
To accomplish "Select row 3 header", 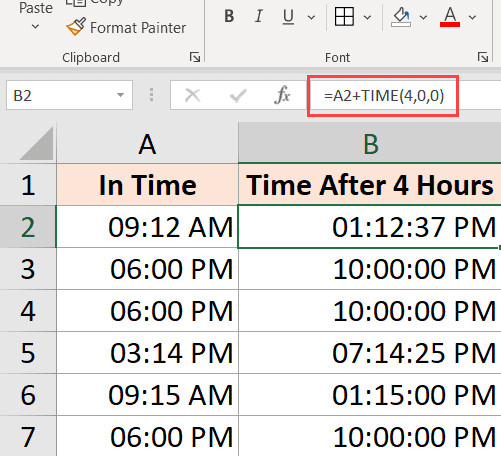I will coord(28,269).
